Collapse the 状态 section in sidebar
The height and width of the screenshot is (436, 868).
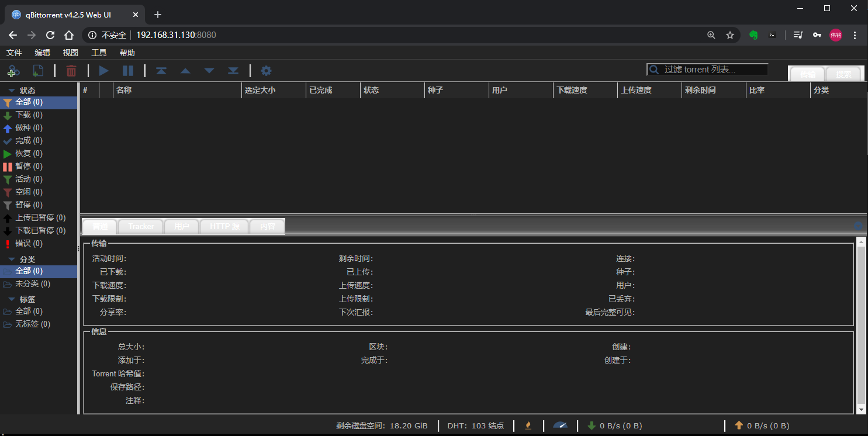coord(12,91)
